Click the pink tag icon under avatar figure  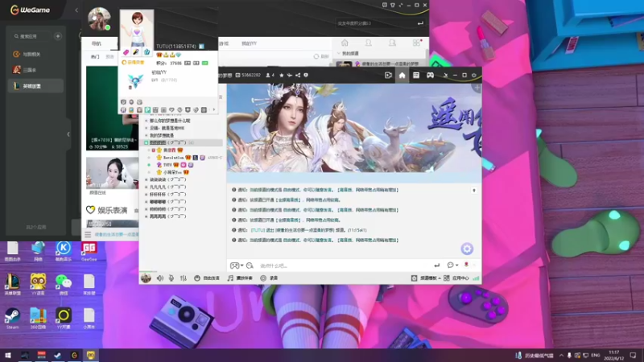coord(126,52)
